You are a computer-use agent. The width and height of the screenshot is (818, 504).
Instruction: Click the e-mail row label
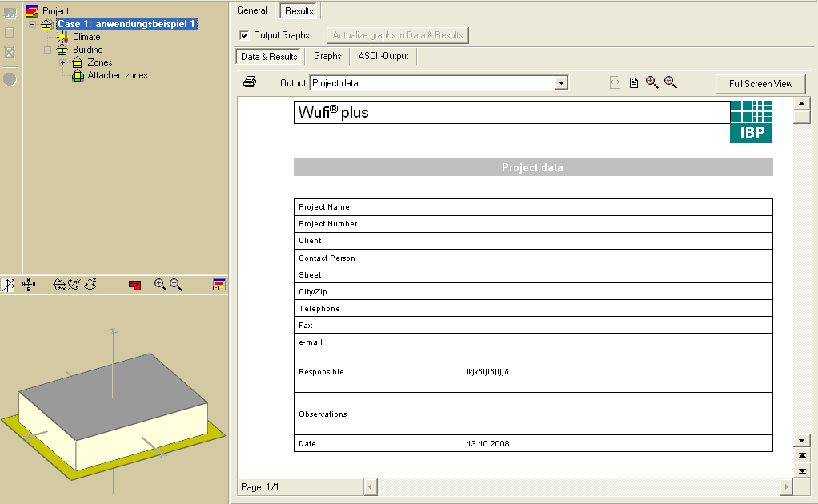tap(311, 342)
